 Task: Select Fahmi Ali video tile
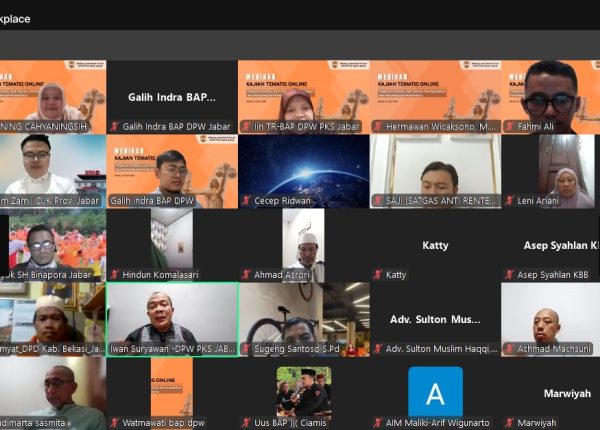551,97
